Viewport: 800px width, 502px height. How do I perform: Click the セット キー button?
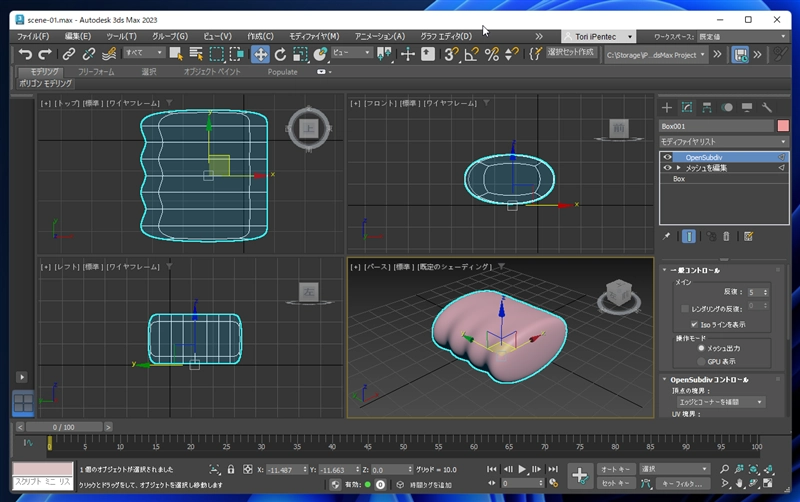coord(615,483)
